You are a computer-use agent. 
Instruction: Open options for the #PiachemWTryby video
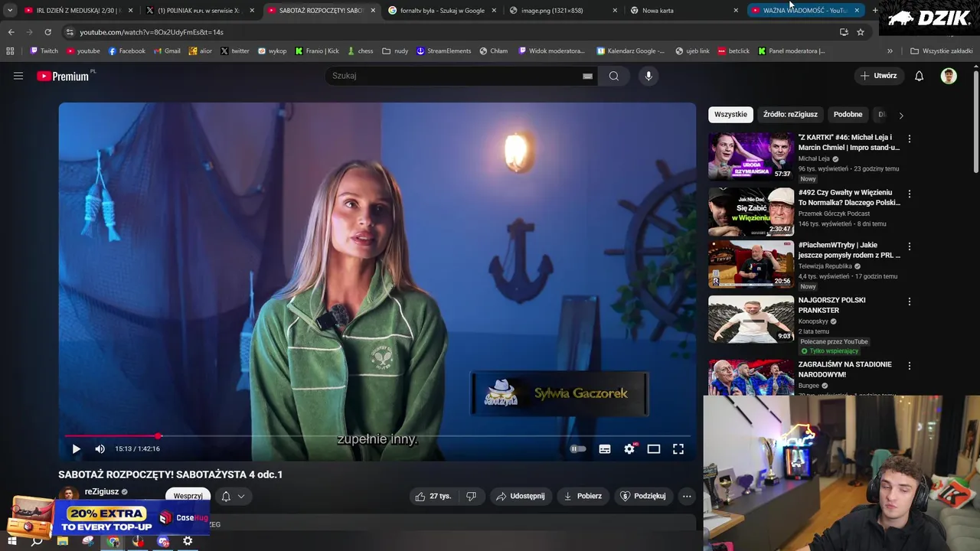click(x=909, y=246)
